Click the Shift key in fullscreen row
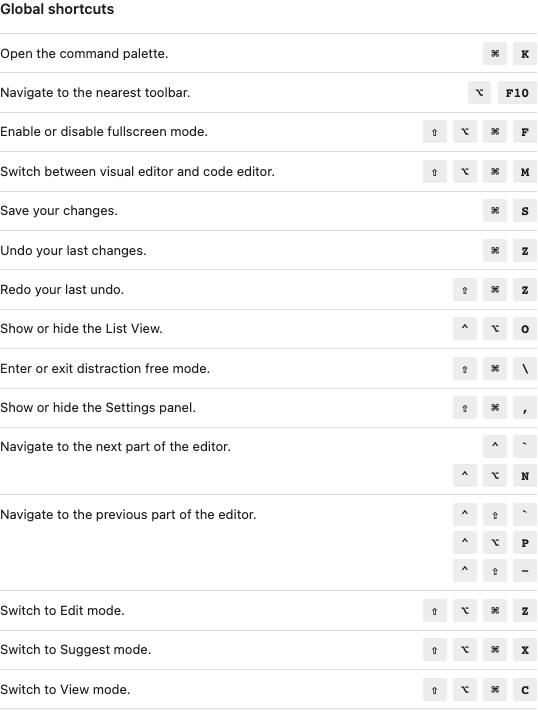Image resolution: width=538 pixels, height=710 pixels. point(435,132)
